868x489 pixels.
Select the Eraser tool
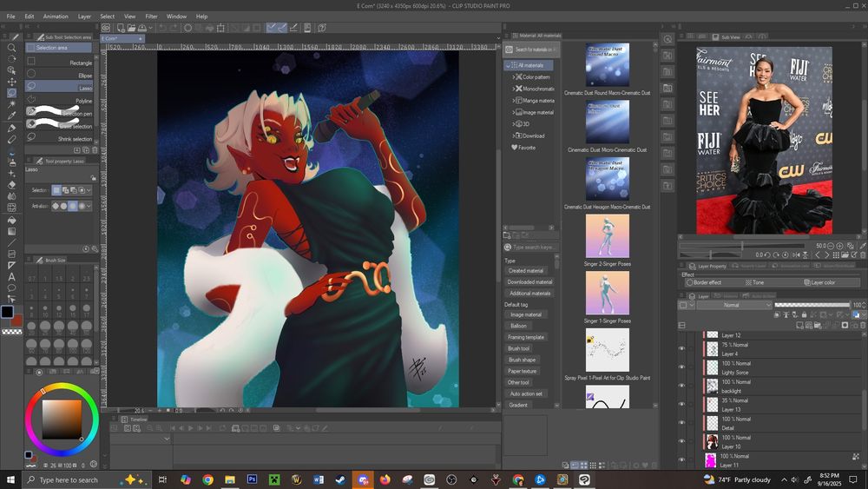click(x=11, y=184)
